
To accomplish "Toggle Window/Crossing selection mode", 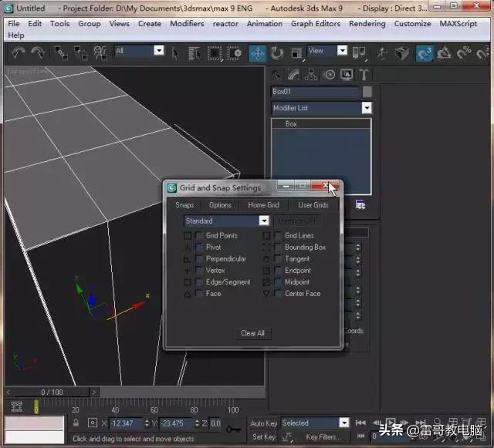I will 234,53.
